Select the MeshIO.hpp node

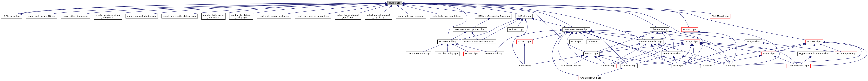(x=591, y=54)
